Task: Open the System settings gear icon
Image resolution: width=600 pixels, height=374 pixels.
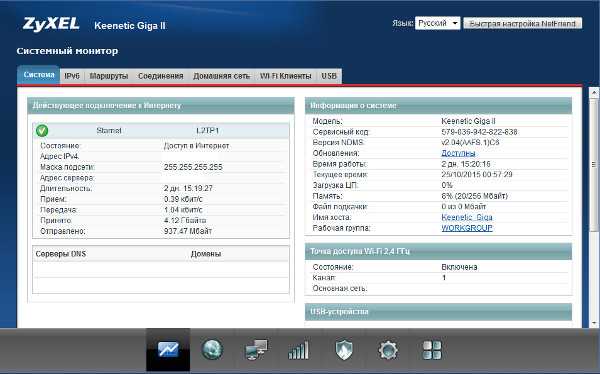Action: coord(388,350)
